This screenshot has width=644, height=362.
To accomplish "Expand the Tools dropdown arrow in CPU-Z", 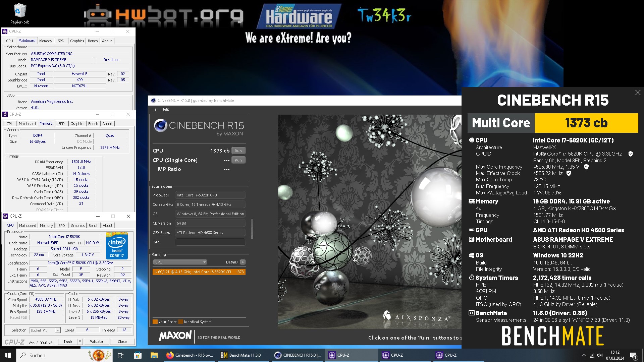I will pos(80,342).
